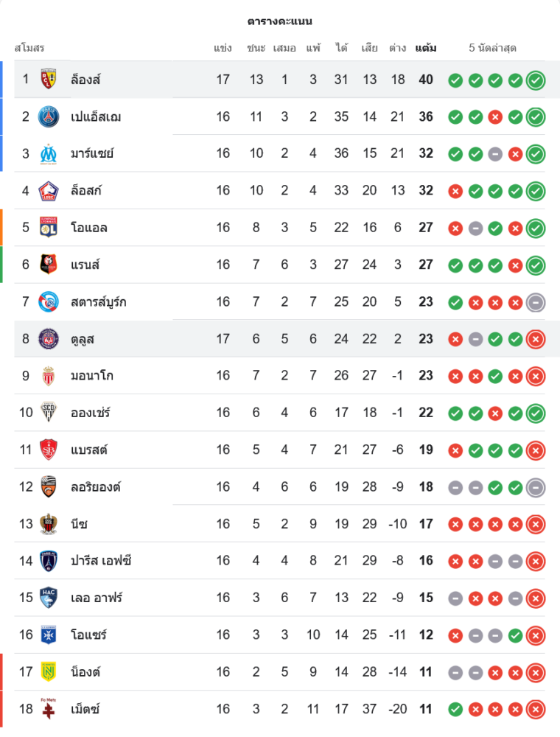Select the ปารีส เอฟซี team name

click(x=101, y=561)
